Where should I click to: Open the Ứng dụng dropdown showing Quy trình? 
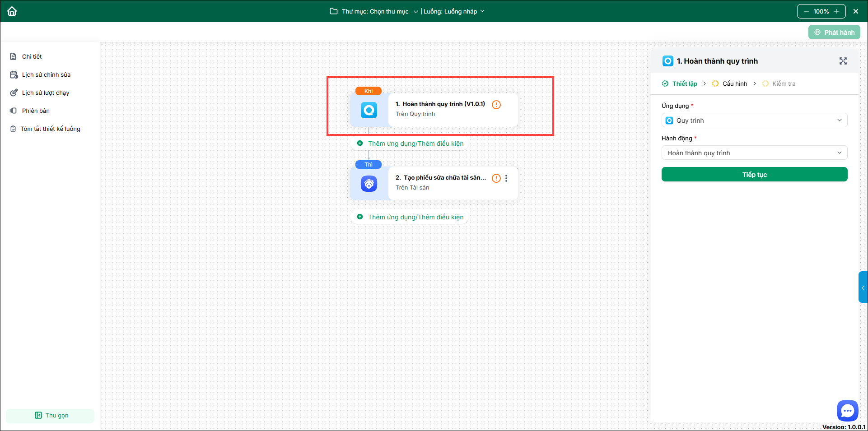(754, 120)
